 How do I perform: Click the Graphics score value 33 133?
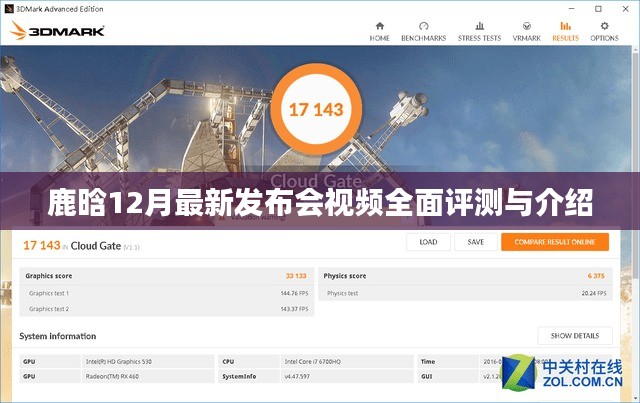[x=296, y=276]
